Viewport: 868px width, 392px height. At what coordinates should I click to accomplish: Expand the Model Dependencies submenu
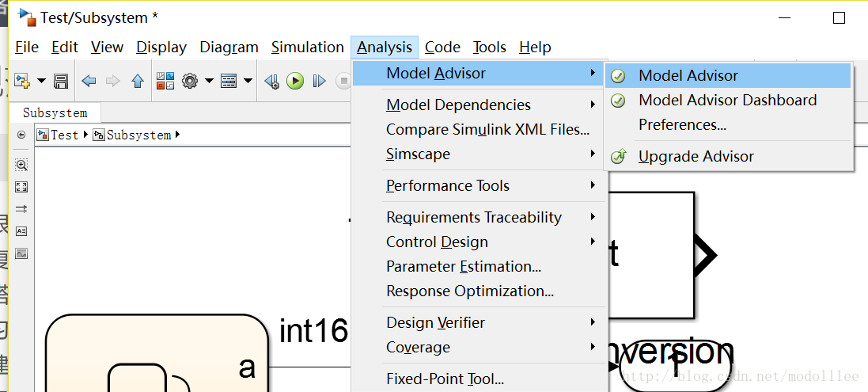(479, 105)
